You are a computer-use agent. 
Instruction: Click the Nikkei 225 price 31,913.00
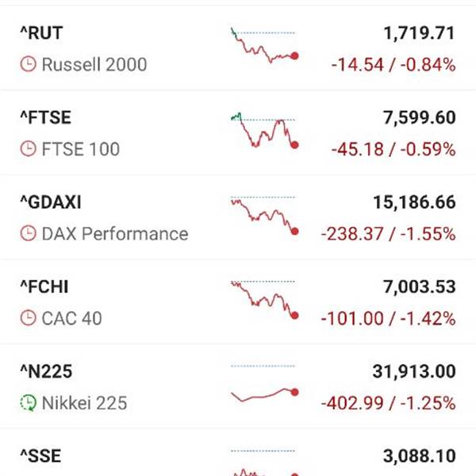pos(414,371)
